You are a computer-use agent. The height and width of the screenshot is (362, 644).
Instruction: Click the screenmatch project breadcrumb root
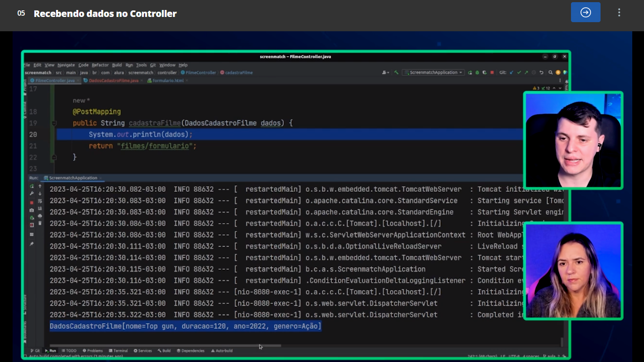(38, 73)
